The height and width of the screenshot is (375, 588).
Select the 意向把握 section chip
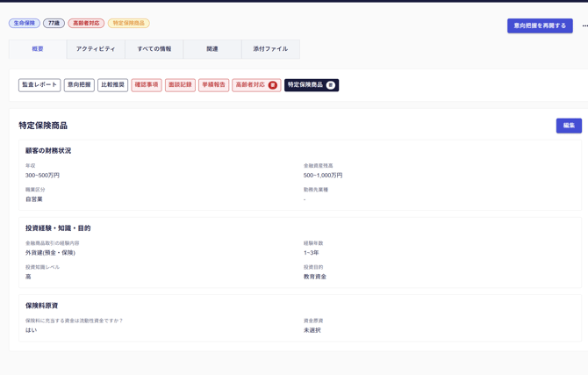tap(79, 85)
